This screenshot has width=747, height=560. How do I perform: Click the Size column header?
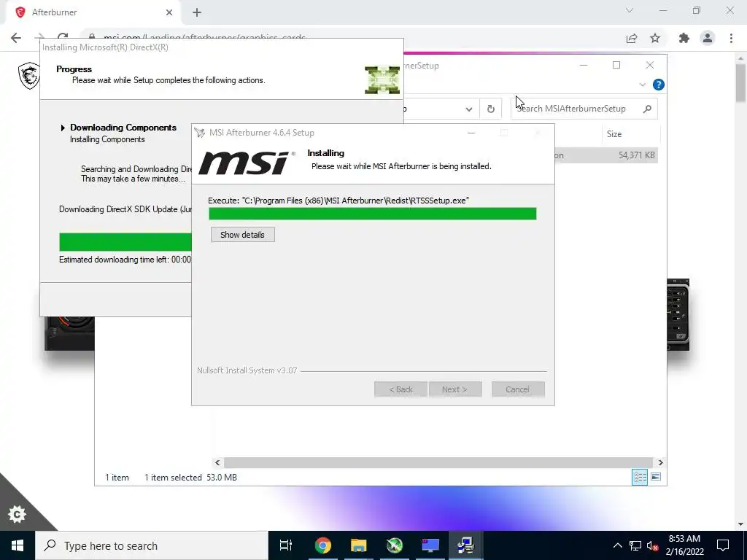click(x=614, y=134)
